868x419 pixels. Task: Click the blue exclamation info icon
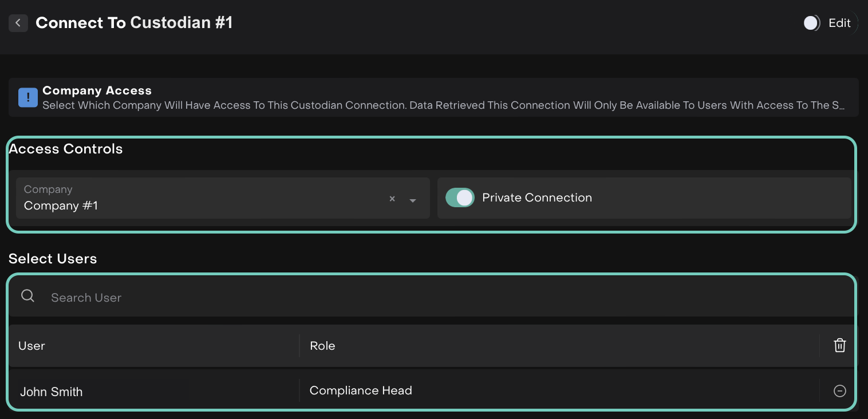coord(28,97)
